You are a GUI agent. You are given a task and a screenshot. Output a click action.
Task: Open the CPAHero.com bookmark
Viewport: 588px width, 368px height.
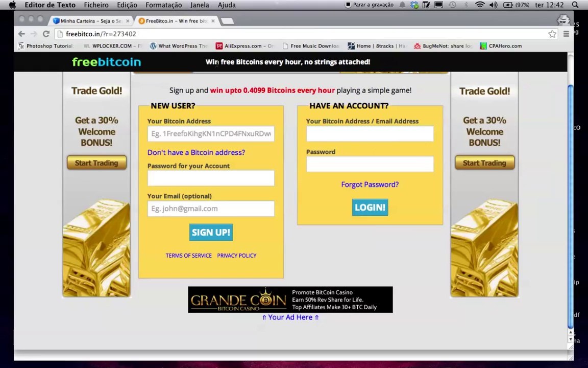click(x=501, y=46)
